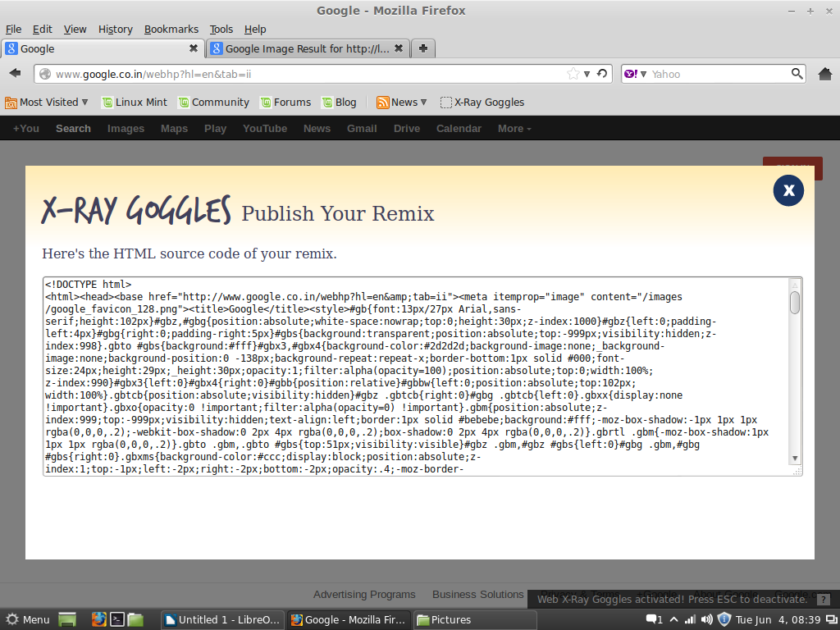Click Advertising Programs footer link
840x630 pixels.
(x=364, y=595)
